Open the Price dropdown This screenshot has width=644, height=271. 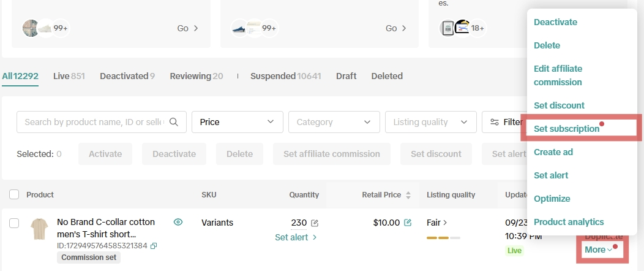(237, 122)
